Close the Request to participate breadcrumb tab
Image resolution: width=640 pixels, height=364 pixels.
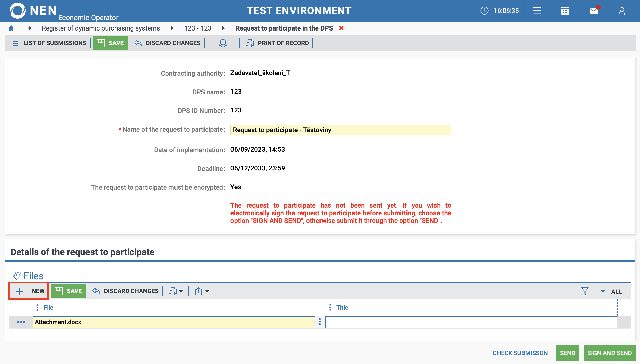pos(341,28)
